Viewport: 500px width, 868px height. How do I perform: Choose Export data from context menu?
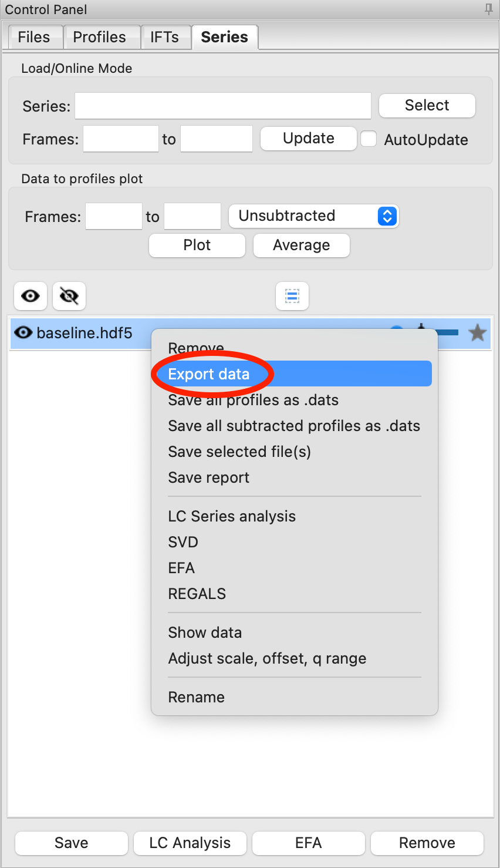209,374
